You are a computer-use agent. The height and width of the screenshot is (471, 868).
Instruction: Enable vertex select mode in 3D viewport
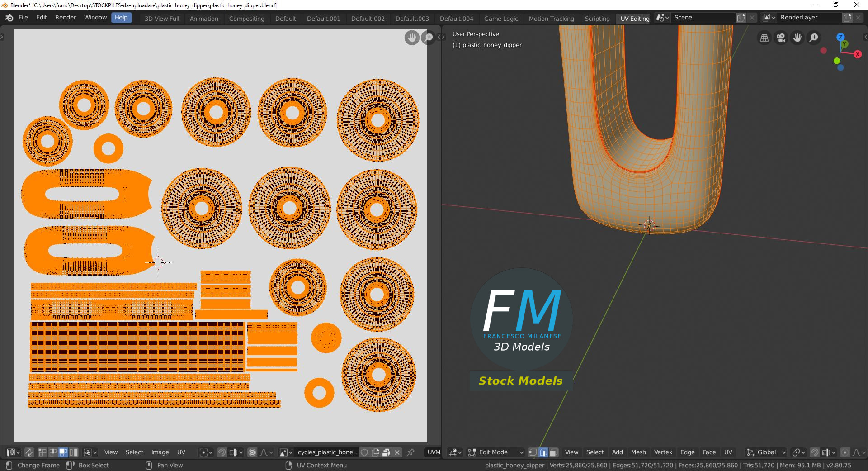533,452
